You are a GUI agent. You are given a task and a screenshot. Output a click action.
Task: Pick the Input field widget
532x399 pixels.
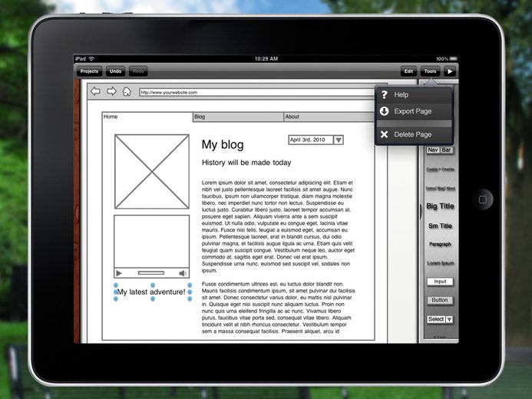coord(440,282)
